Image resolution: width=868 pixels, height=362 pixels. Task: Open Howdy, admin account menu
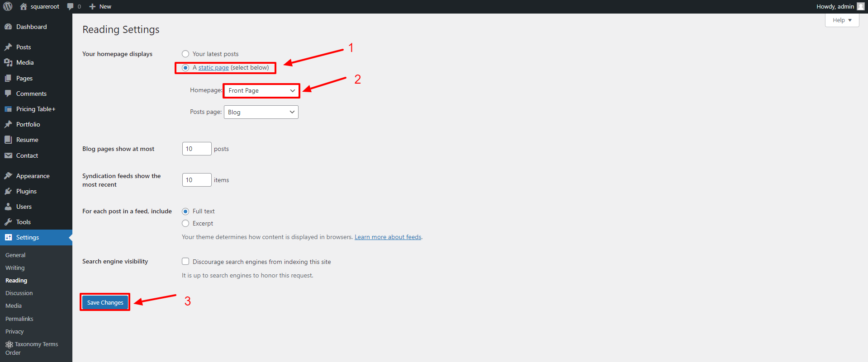click(840, 6)
